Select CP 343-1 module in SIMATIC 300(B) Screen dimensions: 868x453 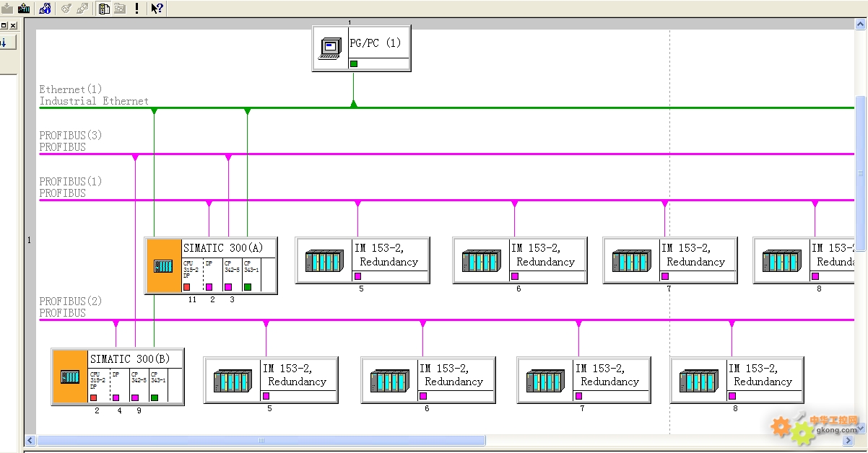click(157, 387)
